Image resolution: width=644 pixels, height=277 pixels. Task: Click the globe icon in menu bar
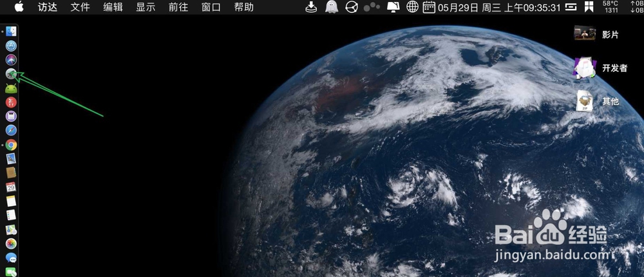tap(412, 7)
